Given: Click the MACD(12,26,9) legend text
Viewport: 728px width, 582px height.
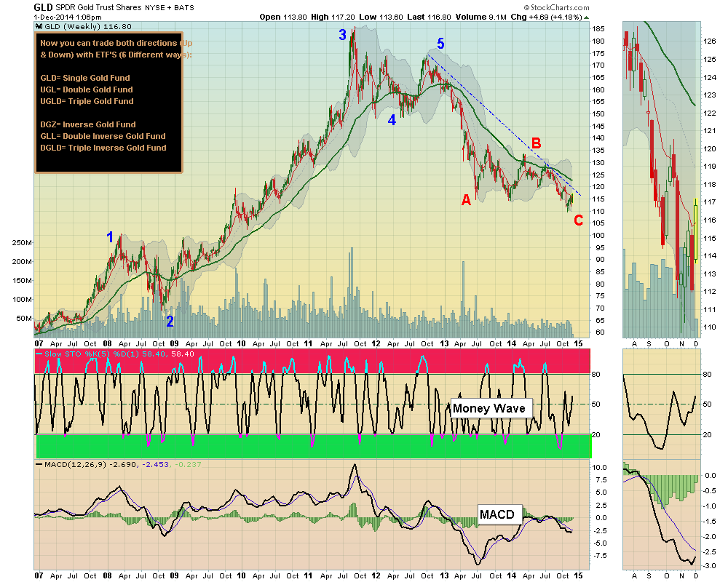Looking at the screenshot, I should click(119, 464).
